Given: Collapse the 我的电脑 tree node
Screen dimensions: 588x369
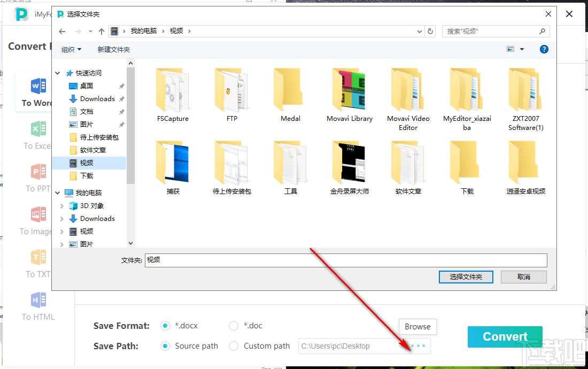Looking at the screenshot, I should [58, 193].
